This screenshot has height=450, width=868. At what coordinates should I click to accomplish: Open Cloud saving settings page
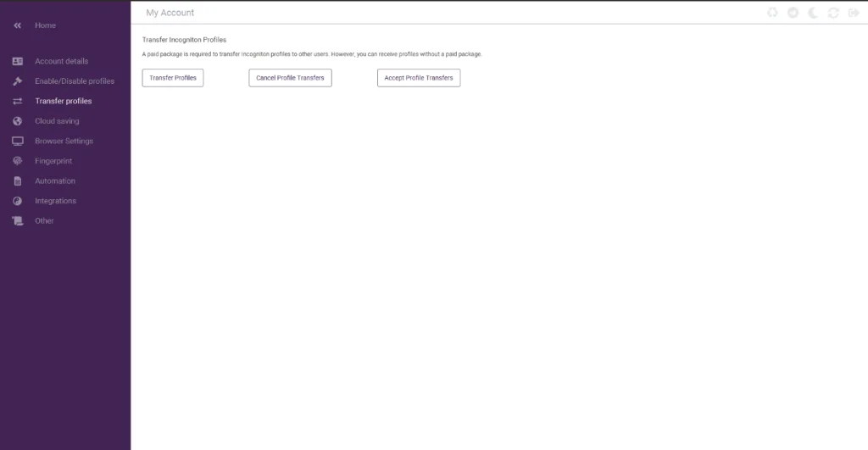(x=57, y=121)
